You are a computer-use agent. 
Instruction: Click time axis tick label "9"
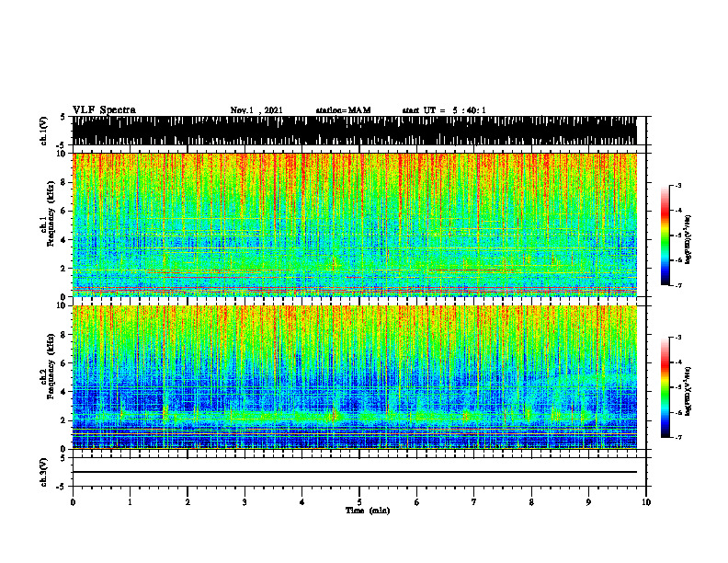588,502
